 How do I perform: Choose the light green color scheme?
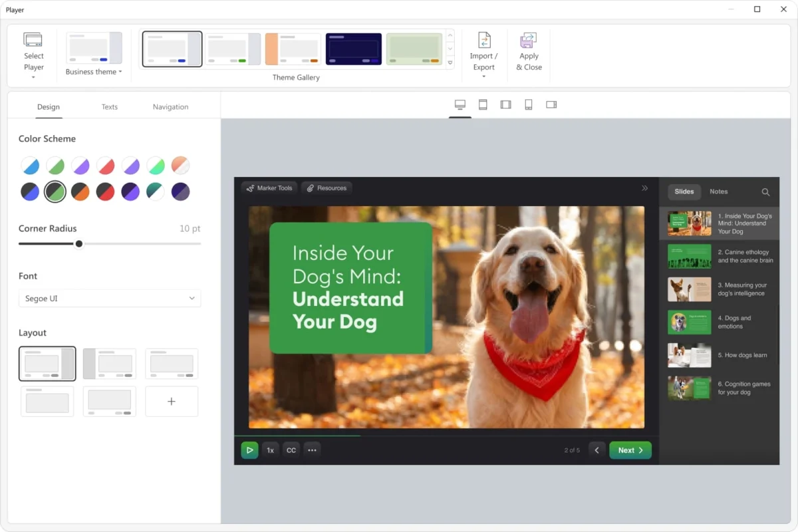(x=55, y=166)
